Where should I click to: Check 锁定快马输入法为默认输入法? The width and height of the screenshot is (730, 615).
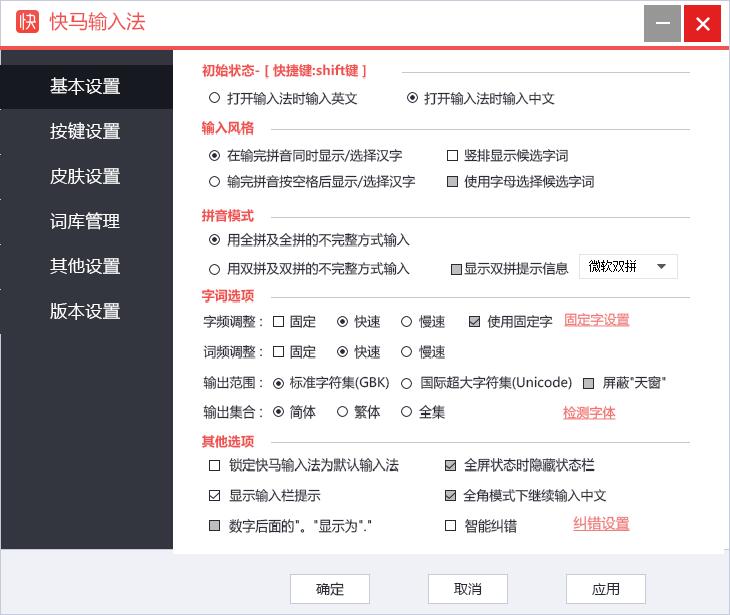tap(214, 466)
